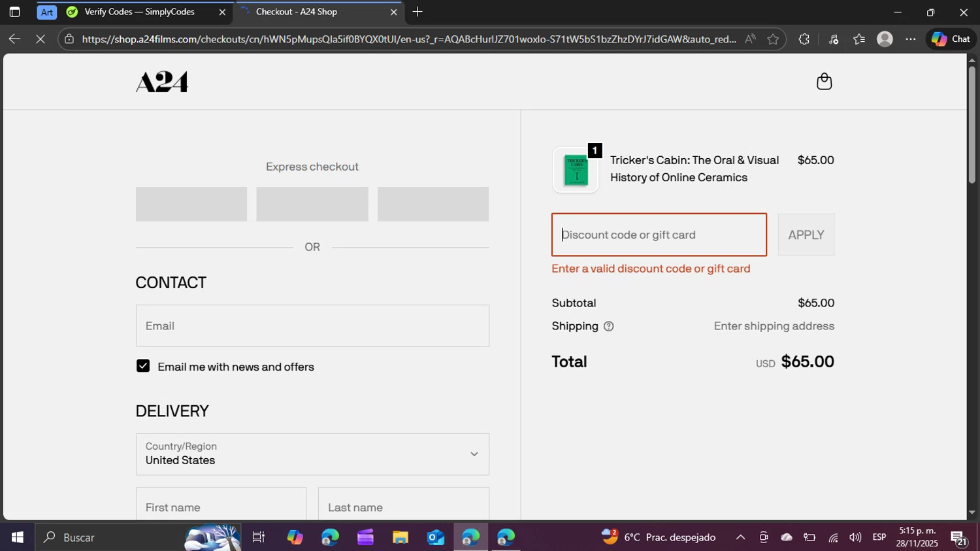Viewport: 980px width, 551px height.
Task: Open the Favorites list icon
Action: pos(859,39)
